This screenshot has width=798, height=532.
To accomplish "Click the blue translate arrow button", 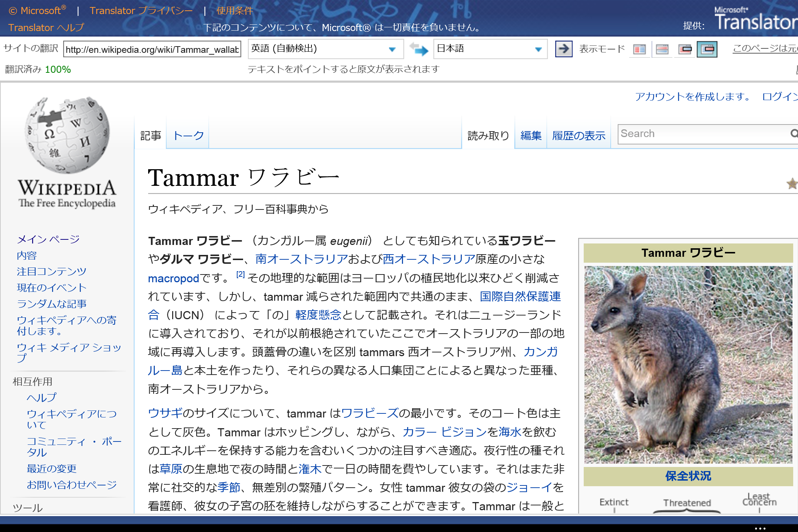I will pyautogui.click(x=563, y=49).
